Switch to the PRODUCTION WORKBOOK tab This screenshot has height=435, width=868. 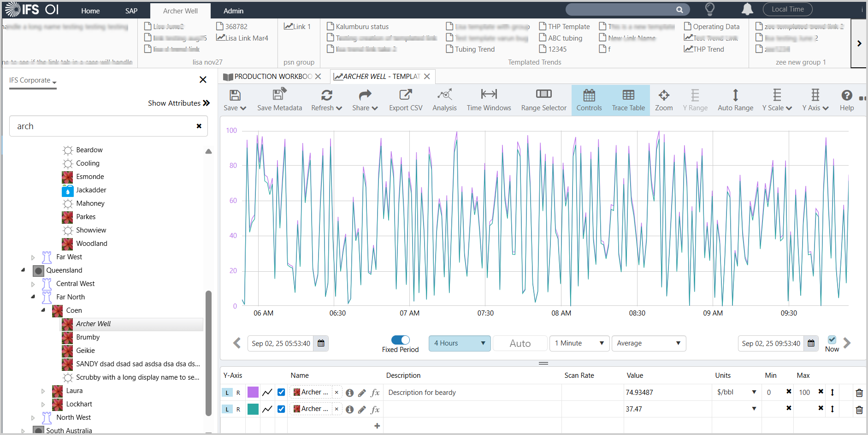click(268, 77)
